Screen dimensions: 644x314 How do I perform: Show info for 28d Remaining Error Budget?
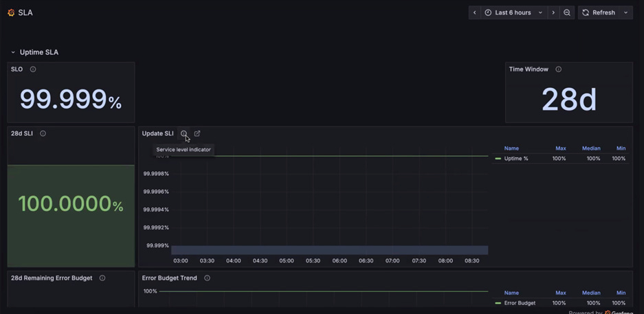point(102,278)
